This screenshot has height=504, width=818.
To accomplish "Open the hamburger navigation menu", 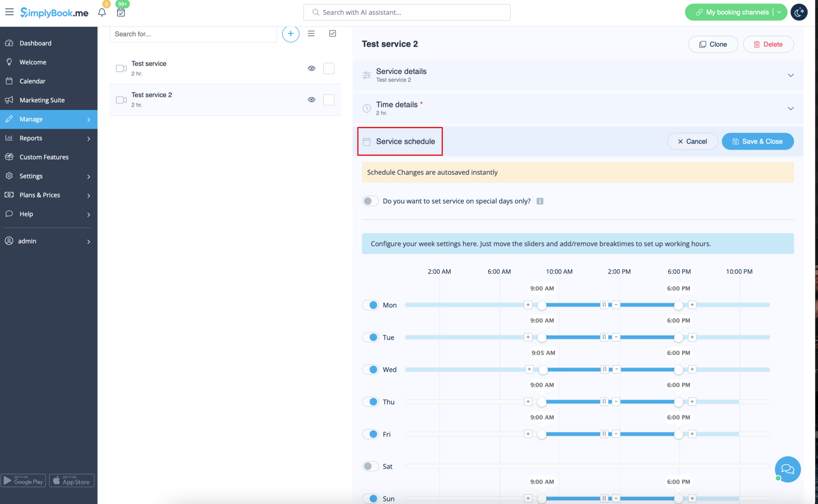I will (10, 12).
